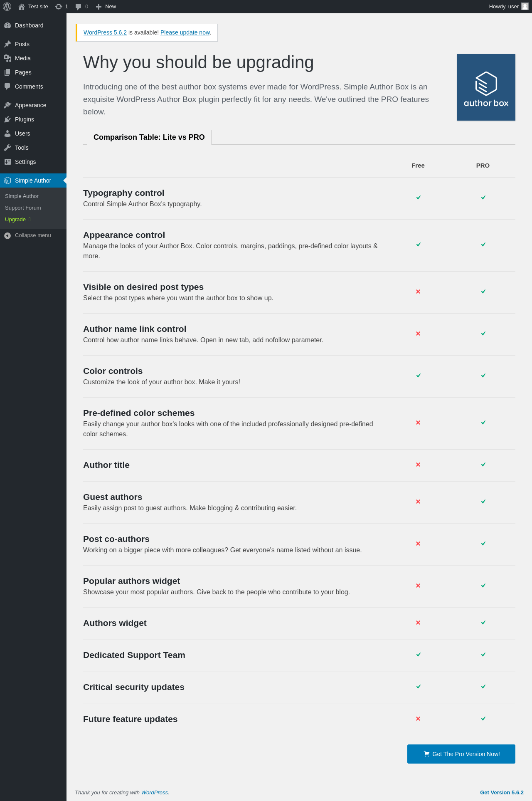The height and width of the screenshot is (801, 532).
Task: Open the Tools menu item
Action: (x=33, y=148)
